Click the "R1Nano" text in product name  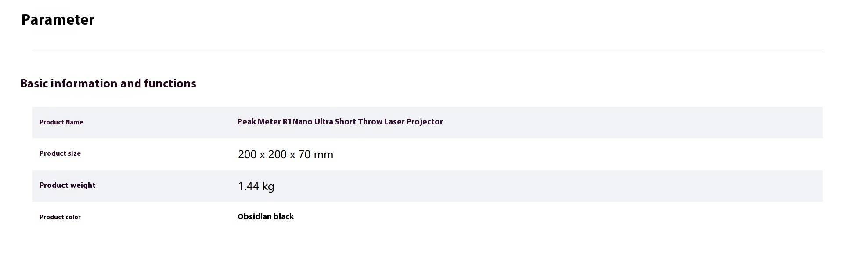pos(297,122)
